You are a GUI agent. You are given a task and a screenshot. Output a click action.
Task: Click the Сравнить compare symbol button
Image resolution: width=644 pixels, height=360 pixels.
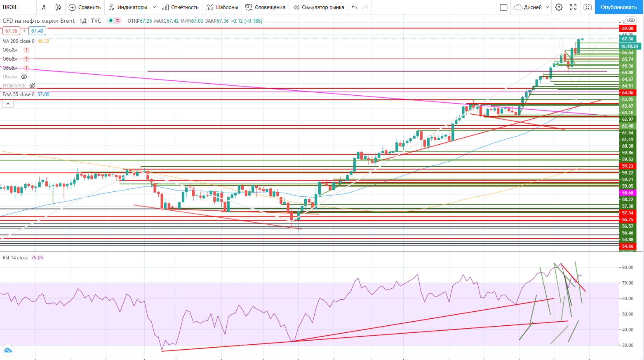click(x=85, y=7)
